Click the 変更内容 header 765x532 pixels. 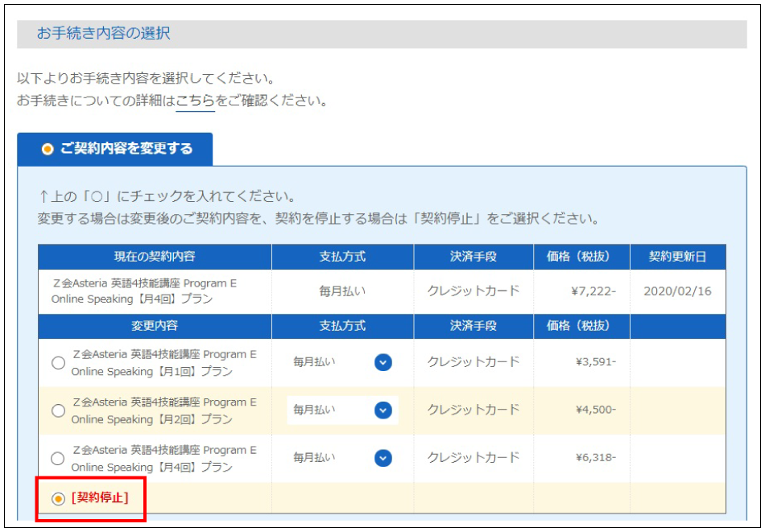(155, 326)
